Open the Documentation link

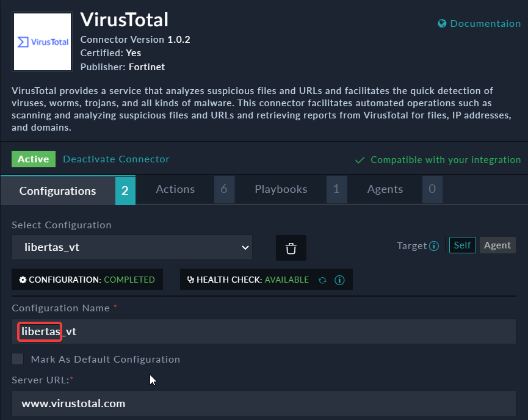tap(485, 24)
